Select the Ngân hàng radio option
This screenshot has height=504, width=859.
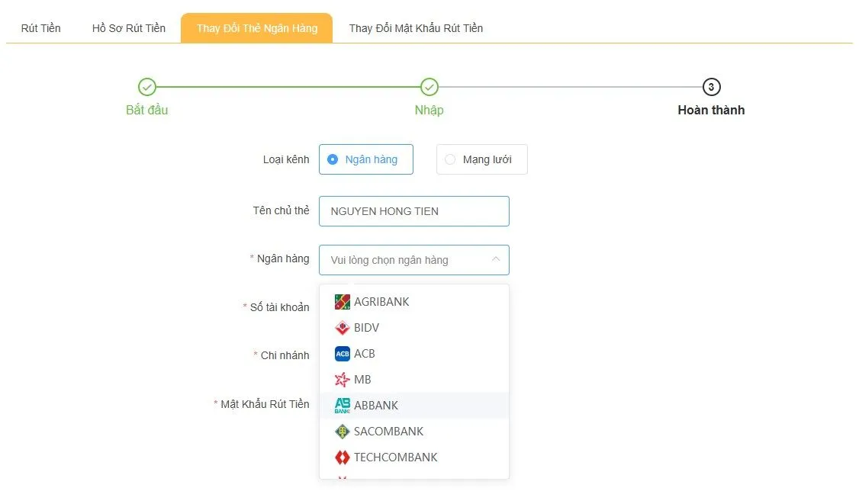[x=333, y=159]
